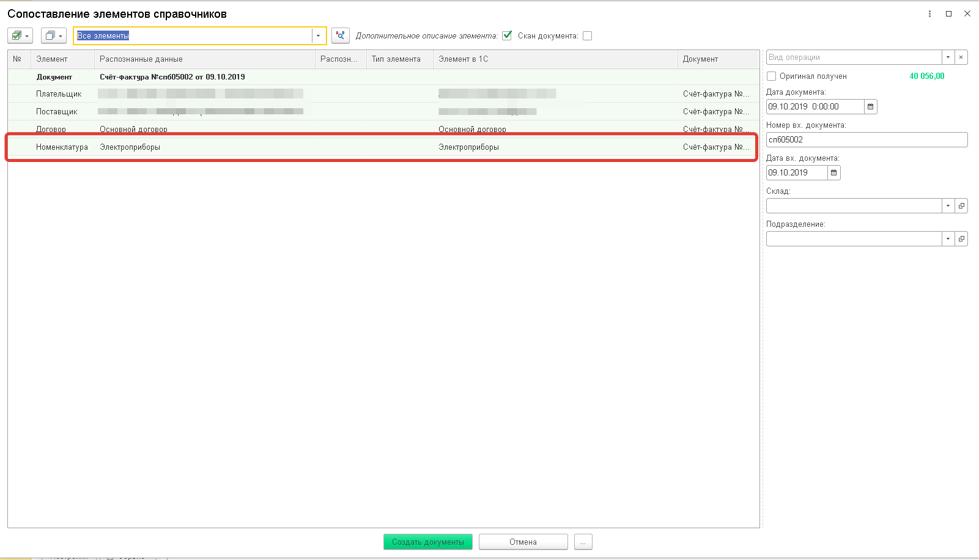Click the Номер вх. документа field
This screenshot has height=560, width=979.
[x=867, y=139]
